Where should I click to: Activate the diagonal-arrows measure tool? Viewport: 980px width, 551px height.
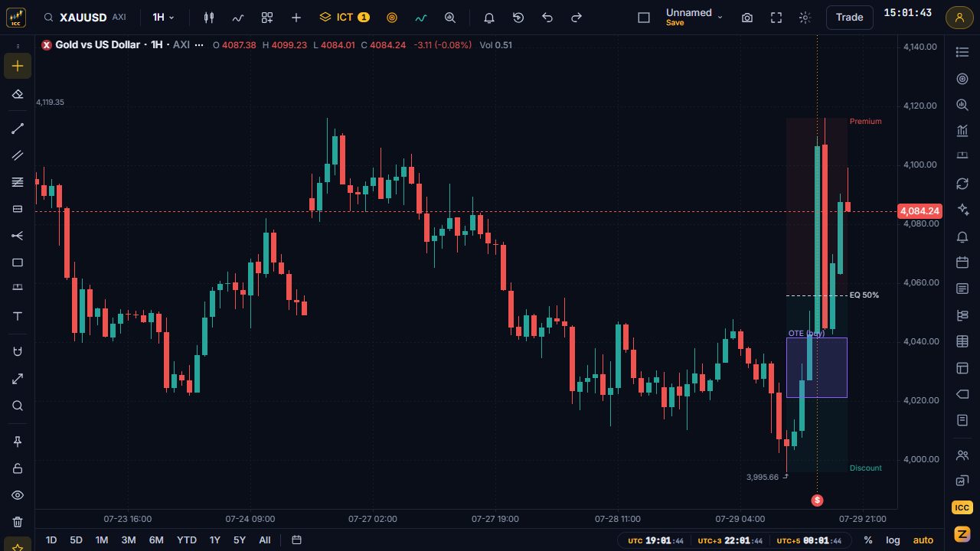(x=18, y=379)
